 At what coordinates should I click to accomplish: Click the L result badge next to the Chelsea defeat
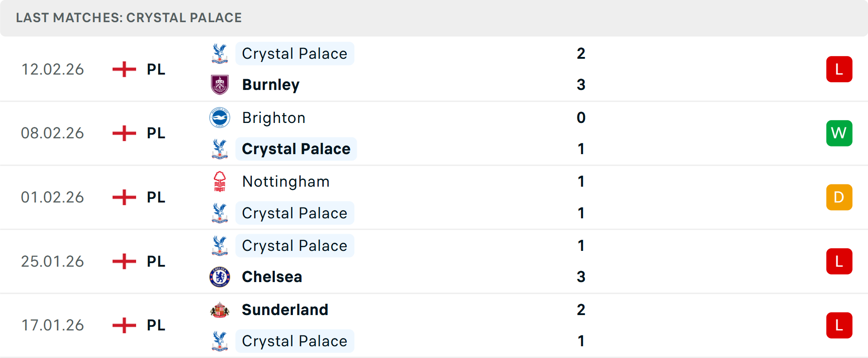pyautogui.click(x=839, y=261)
